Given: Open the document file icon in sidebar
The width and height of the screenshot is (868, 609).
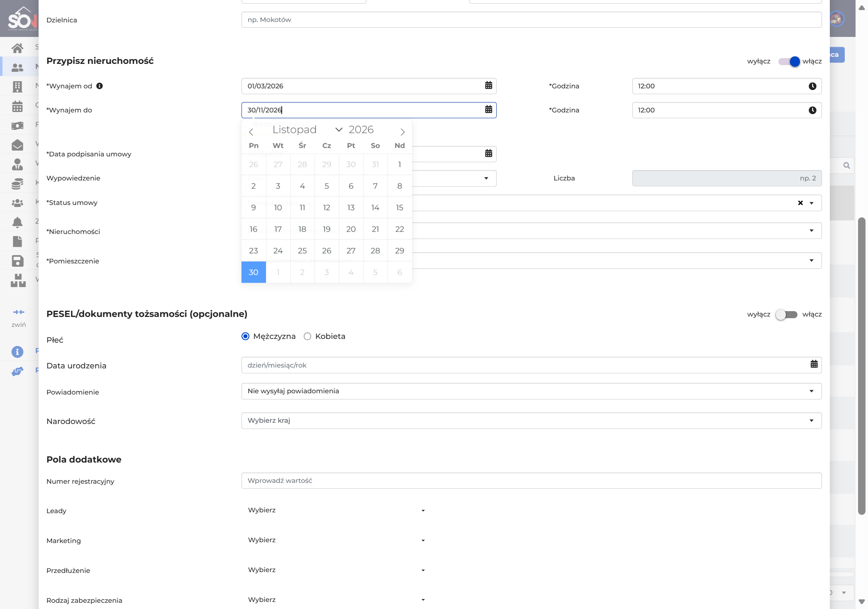Looking at the screenshot, I should click(x=17, y=241).
